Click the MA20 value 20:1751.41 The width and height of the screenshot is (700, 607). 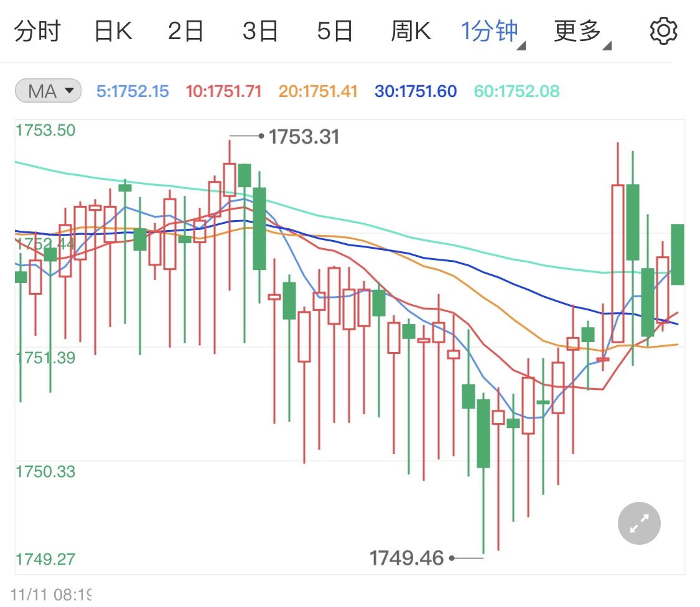318,91
